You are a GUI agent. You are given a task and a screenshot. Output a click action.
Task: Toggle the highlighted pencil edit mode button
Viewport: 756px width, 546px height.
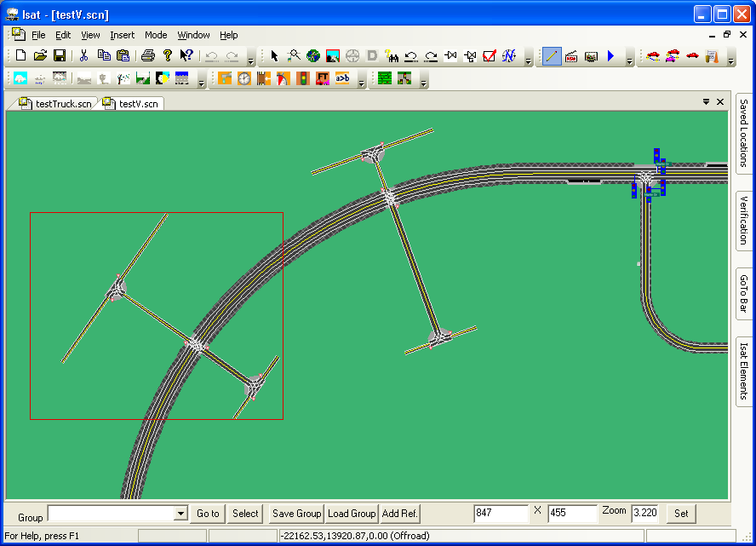pos(551,56)
